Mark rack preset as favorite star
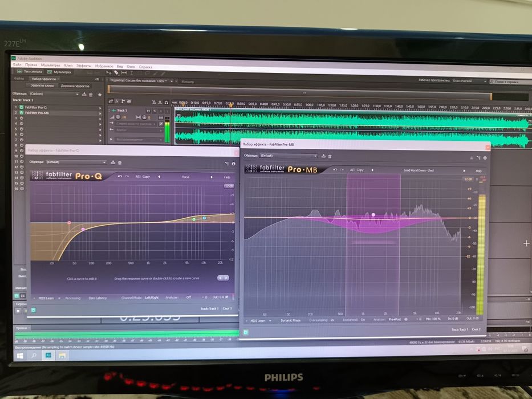Image resolution: width=532 pixels, height=399 pixels. click(x=100, y=95)
